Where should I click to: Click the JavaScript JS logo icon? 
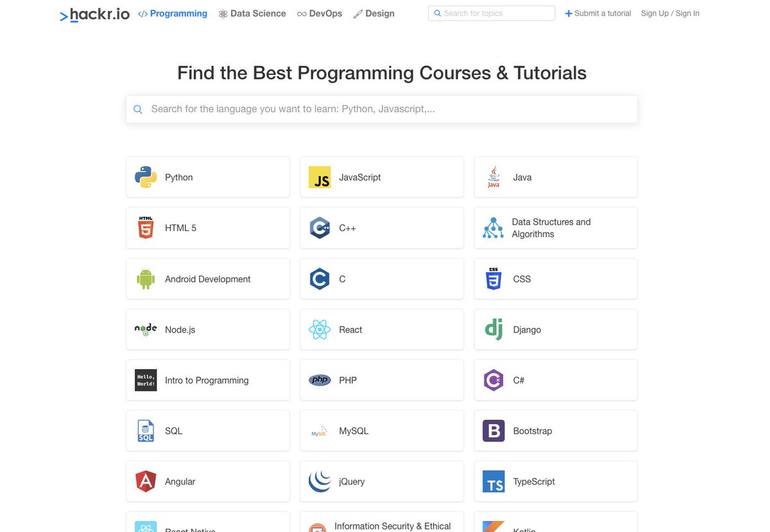click(x=320, y=177)
